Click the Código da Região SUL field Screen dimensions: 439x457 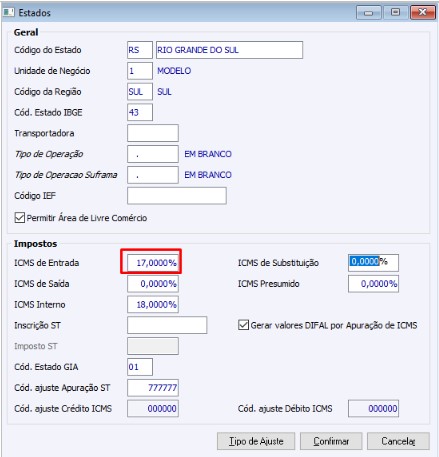tap(140, 92)
